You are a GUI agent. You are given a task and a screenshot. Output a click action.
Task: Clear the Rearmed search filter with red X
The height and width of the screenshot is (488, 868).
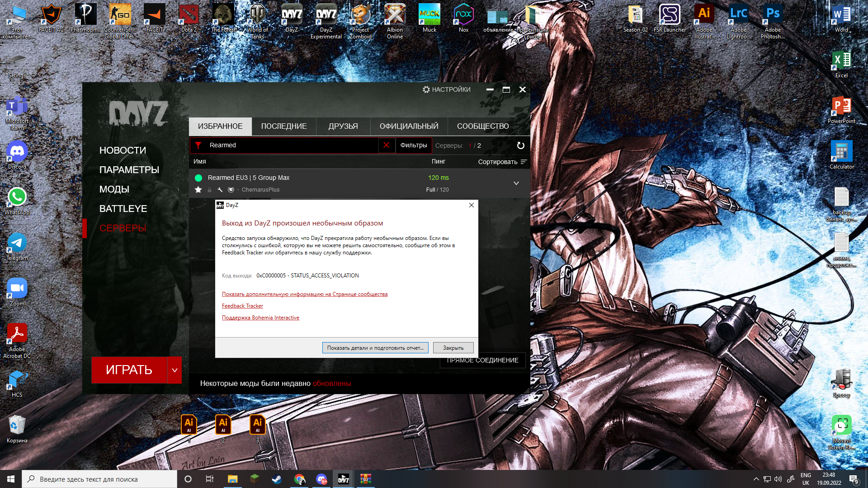click(x=386, y=145)
